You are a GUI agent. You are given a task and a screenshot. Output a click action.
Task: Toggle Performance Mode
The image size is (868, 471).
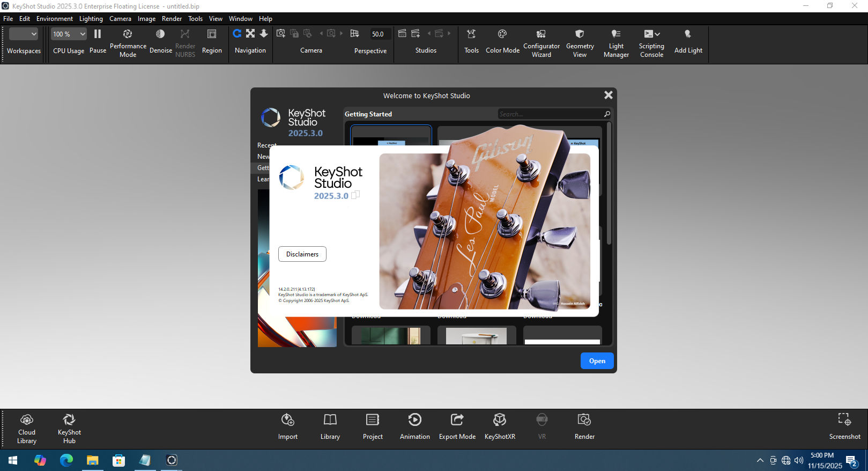coord(128,43)
